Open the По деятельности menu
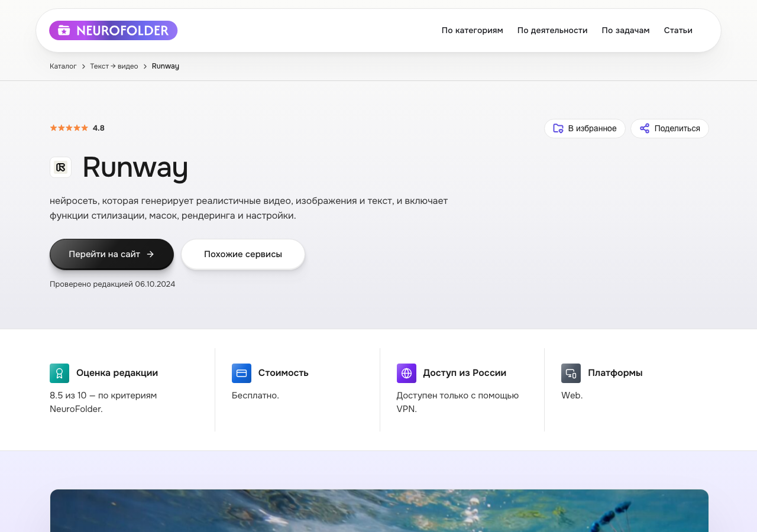Screen dimensions: 757x532 click(x=552, y=30)
